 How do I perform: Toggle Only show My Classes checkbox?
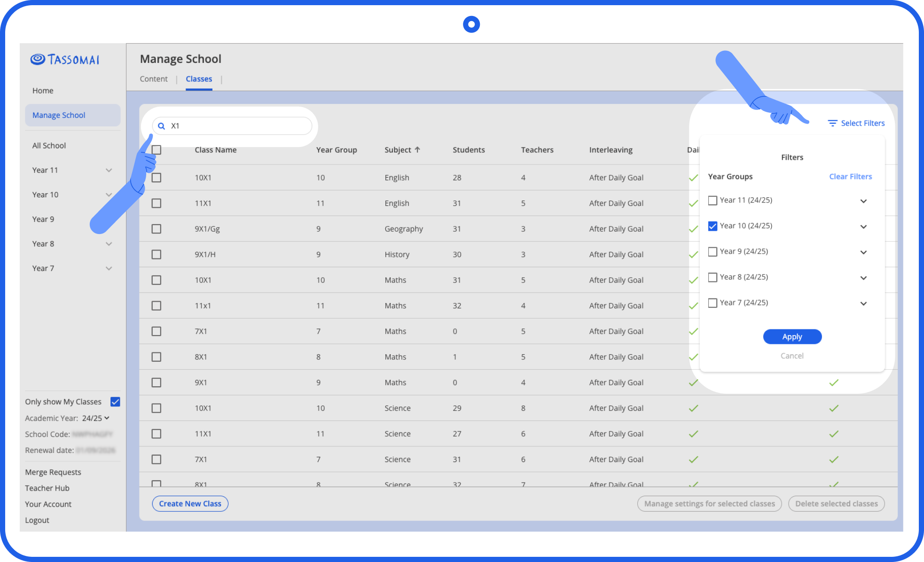coord(115,402)
